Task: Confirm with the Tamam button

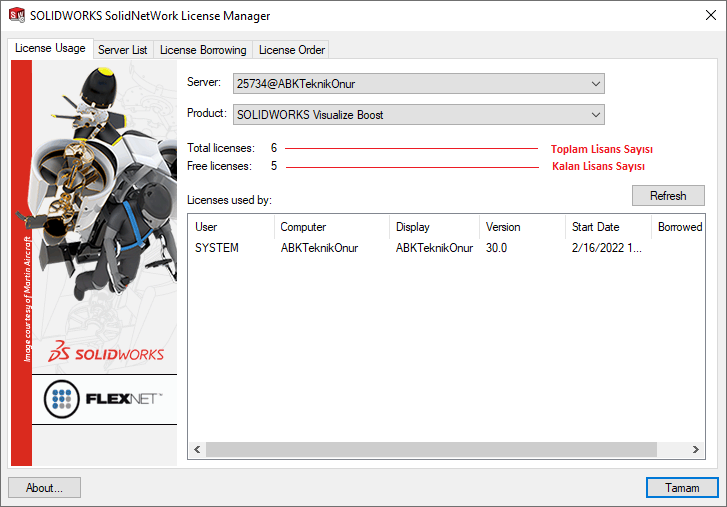Action: pos(682,488)
